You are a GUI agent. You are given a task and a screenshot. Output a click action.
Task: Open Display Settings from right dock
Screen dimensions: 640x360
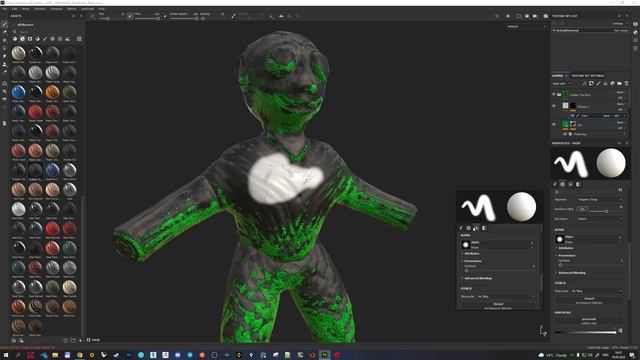[636, 24]
